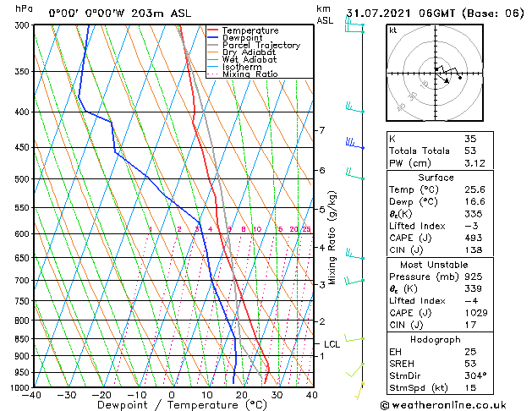Click the blue wind barb near 450 hPa

click(x=355, y=143)
